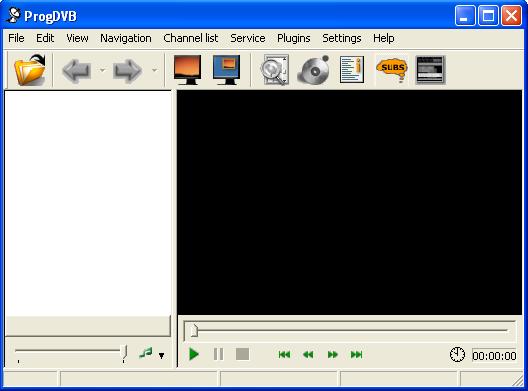Viewport: 528px width, 391px height.
Task: Start playback with the green play button
Action: [194, 354]
